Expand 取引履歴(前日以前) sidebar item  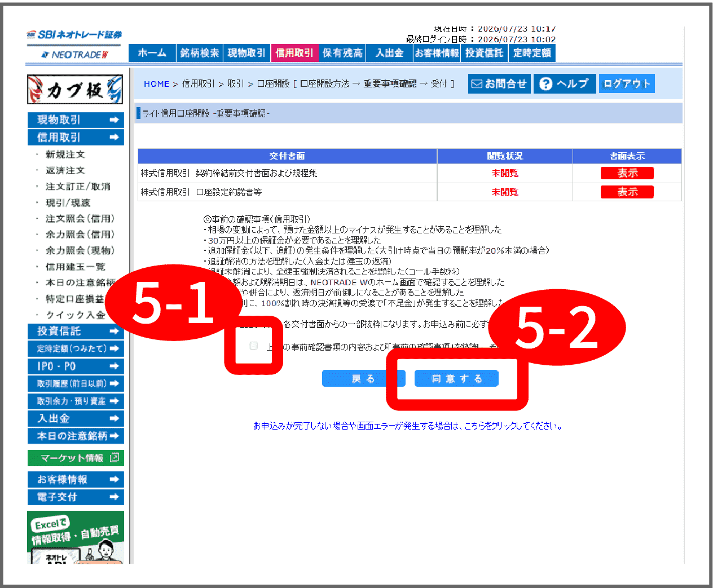(x=76, y=383)
